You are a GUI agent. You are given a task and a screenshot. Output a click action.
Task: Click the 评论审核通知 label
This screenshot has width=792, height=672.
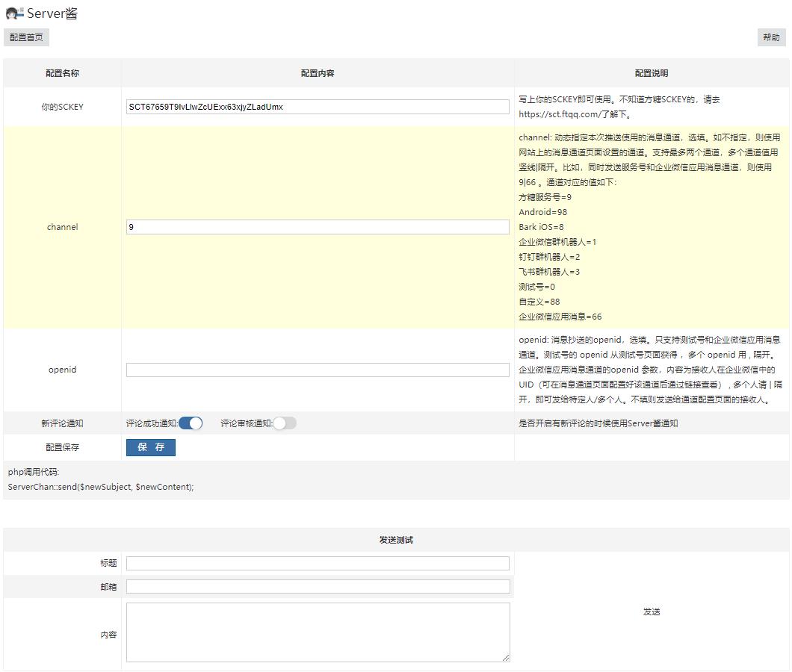click(246, 423)
